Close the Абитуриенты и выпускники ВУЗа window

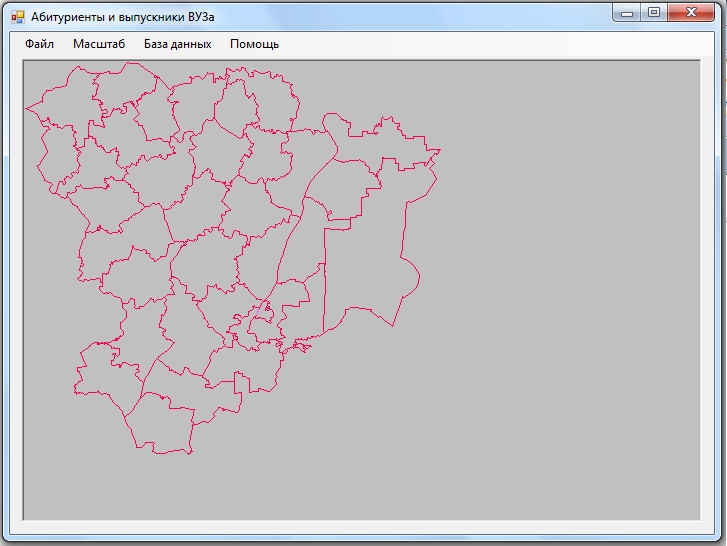[x=691, y=13]
